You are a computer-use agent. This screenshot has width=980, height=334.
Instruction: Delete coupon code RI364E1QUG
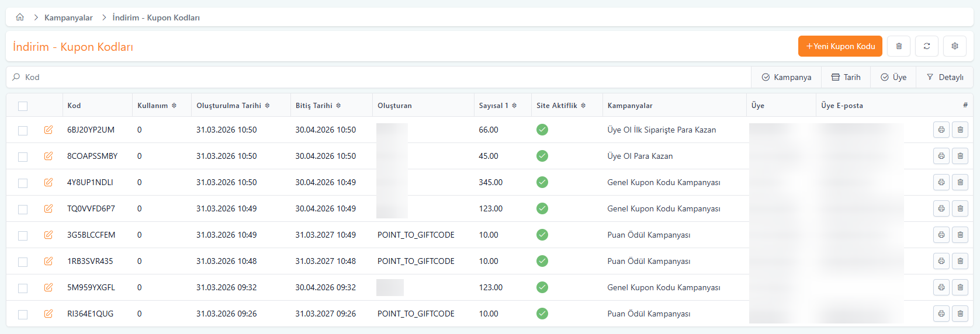click(x=960, y=314)
